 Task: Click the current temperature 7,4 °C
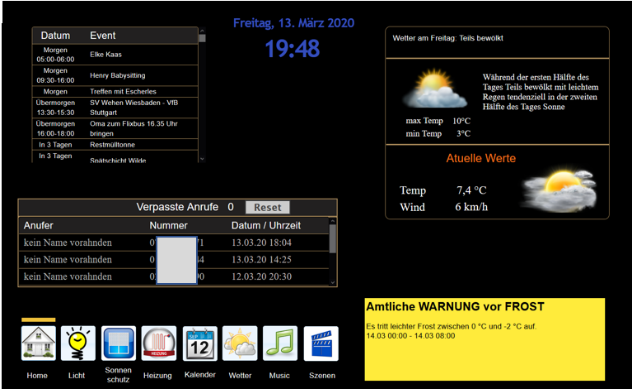[x=472, y=190]
